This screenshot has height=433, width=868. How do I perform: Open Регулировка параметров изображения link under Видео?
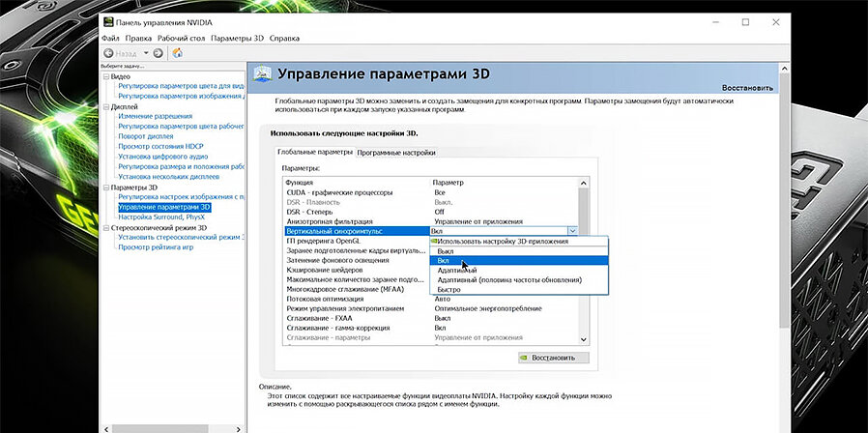pyautogui.click(x=181, y=97)
